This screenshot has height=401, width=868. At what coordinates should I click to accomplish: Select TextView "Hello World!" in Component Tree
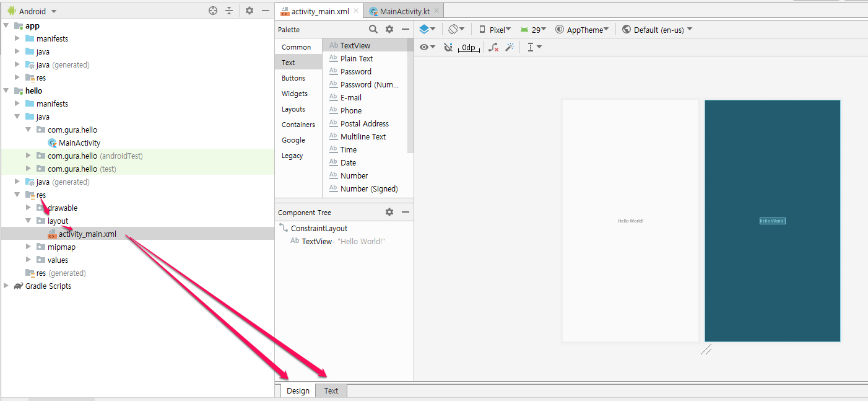338,241
